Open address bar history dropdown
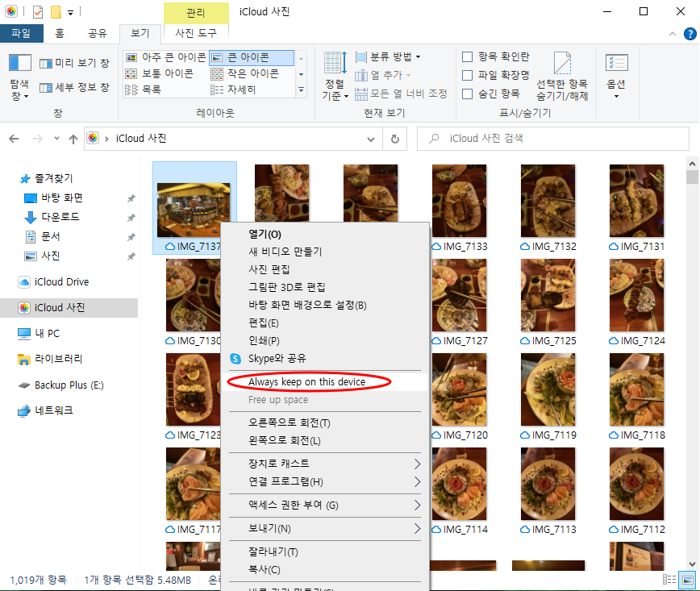700x591 pixels. point(370,139)
